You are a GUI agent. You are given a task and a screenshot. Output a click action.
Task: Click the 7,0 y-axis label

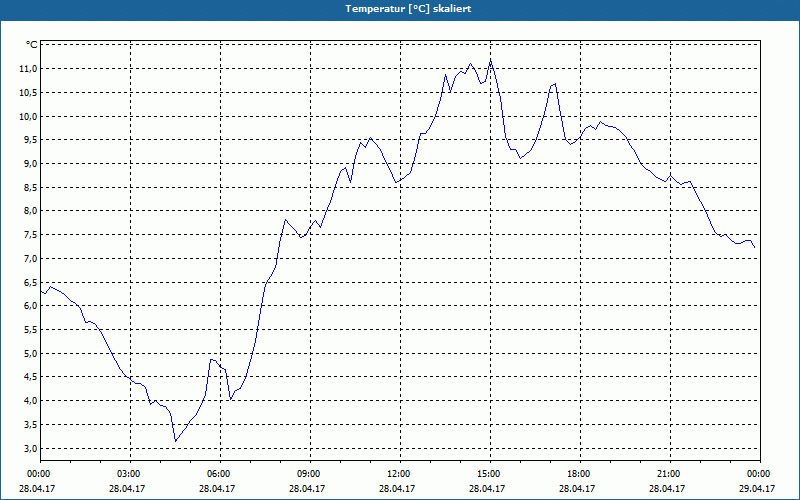(31, 259)
